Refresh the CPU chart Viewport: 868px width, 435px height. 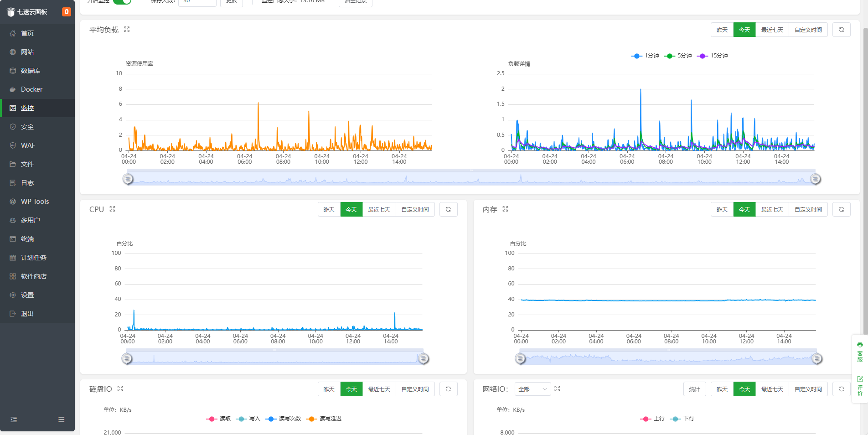pos(449,209)
